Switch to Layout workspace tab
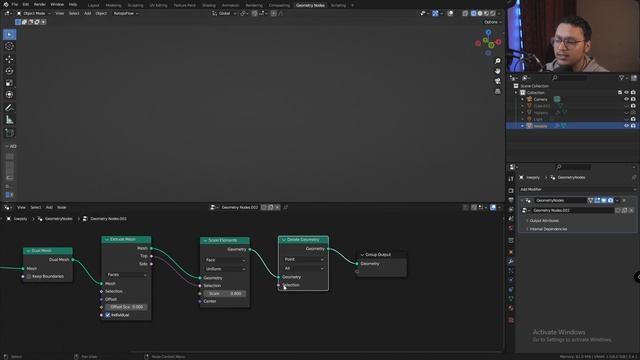The height and width of the screenshot is (360, 640). [94, 5]
